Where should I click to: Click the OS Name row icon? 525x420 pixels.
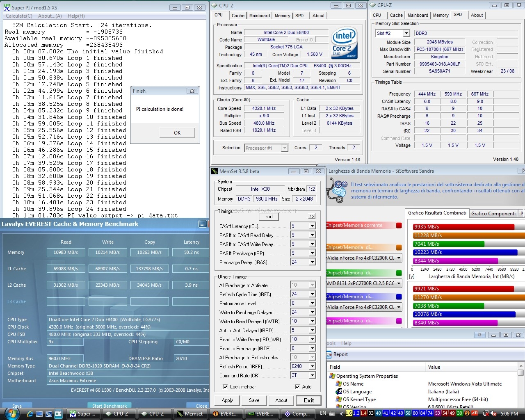pos(339,384)
